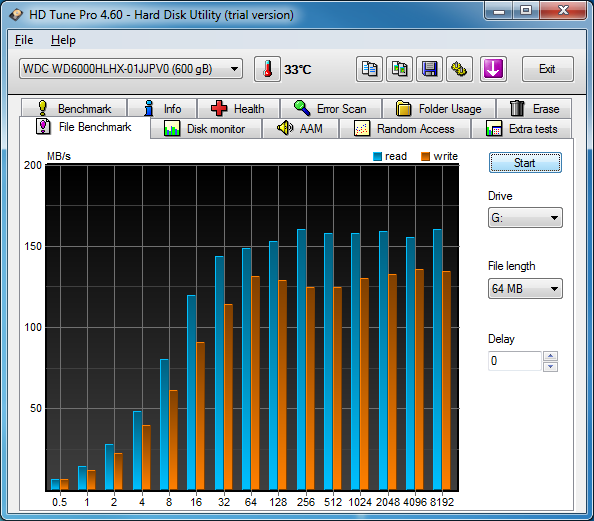
Task: Open the AAM speaker tab
Action: pyautogui.click(x=300, y=129)
